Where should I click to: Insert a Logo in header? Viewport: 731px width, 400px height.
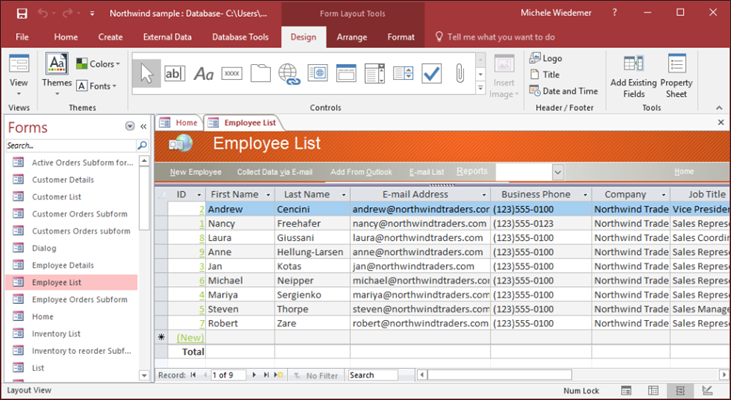click(546, 58)
